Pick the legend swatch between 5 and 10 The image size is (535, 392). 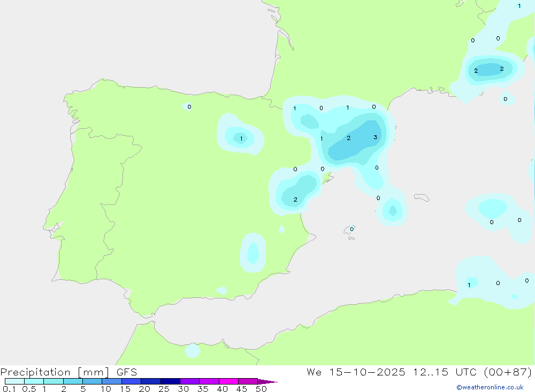[93, 381]
